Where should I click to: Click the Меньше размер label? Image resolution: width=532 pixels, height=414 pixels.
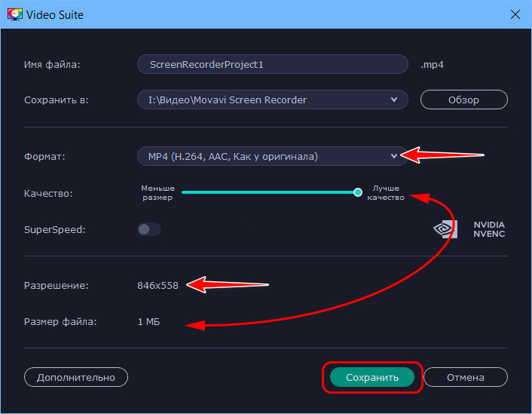(x=157, y=192)
